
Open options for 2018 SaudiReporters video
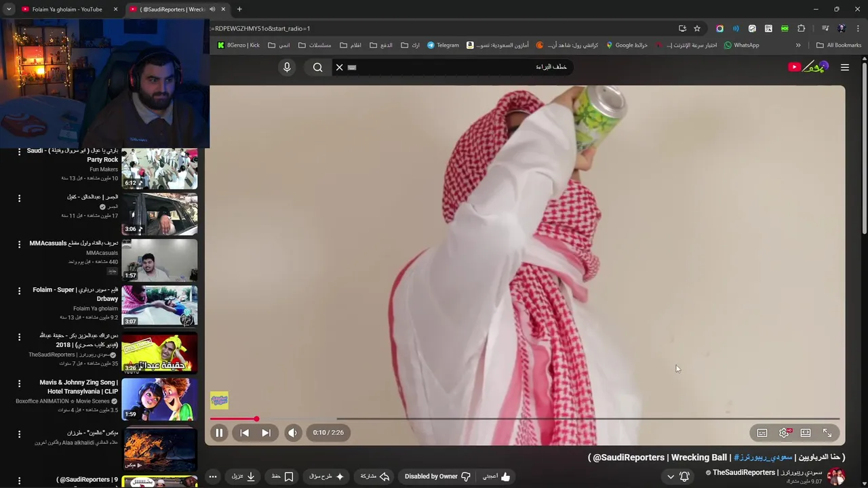[19, 337]
